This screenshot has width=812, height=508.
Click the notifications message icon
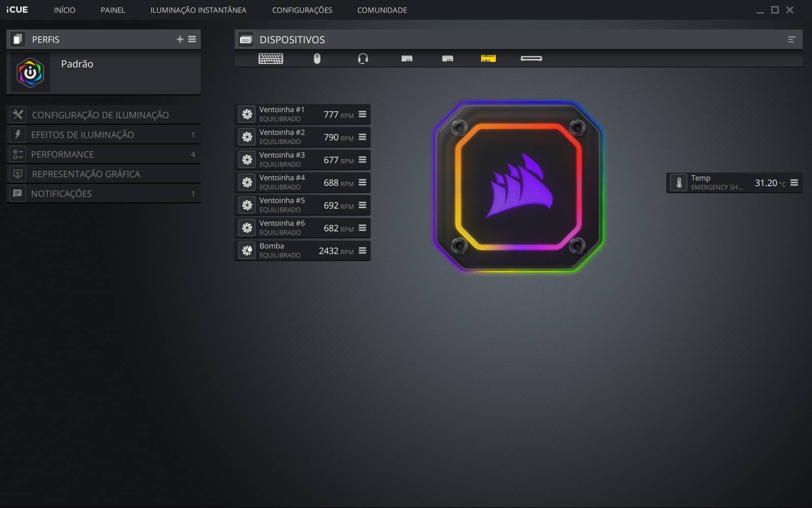[x=18, y=194]
